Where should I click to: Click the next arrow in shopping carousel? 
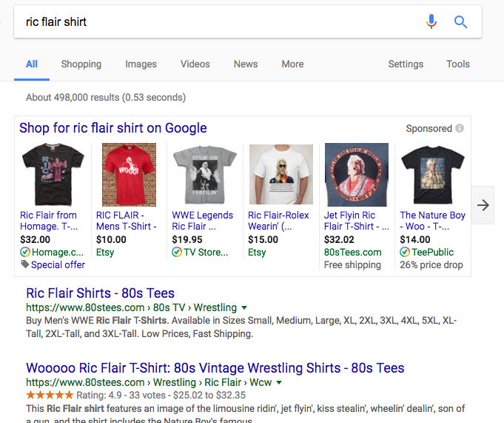click(483, 205)
